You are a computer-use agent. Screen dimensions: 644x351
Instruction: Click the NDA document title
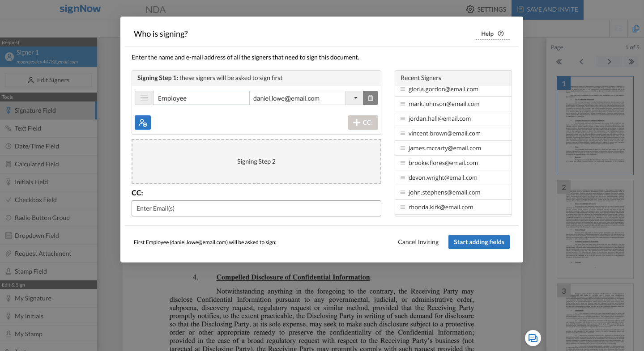click(x=155, y=9)
